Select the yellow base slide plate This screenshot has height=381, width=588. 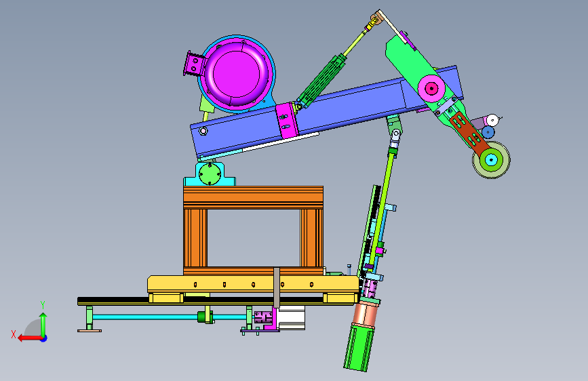[253, 284]
